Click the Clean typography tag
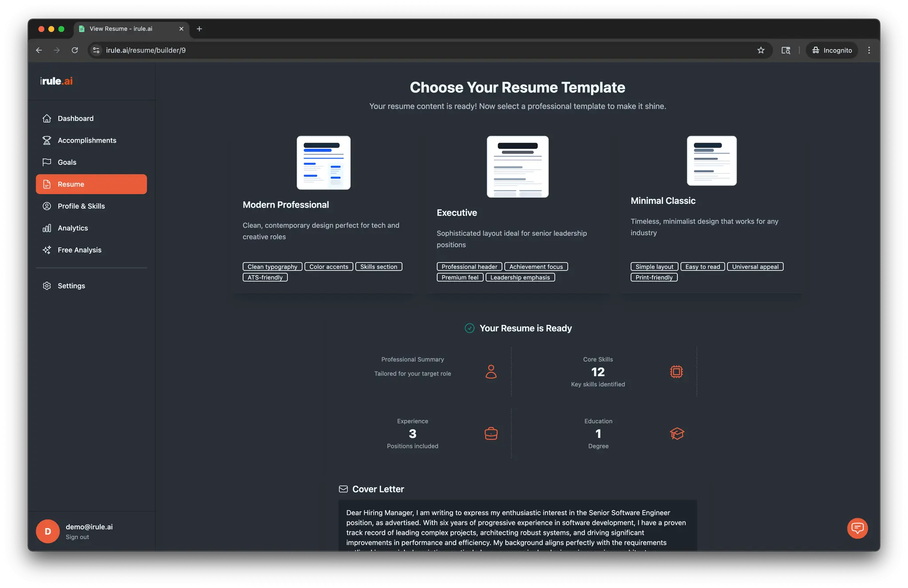This screenshot has width=908, height=588. point(272,267)
